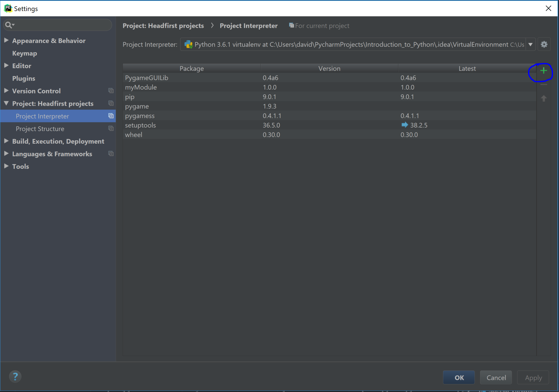Click the project-level icon beside Project: Headfirst projects
This screenshot has width=559, height=392.
(x=111, y=103)
